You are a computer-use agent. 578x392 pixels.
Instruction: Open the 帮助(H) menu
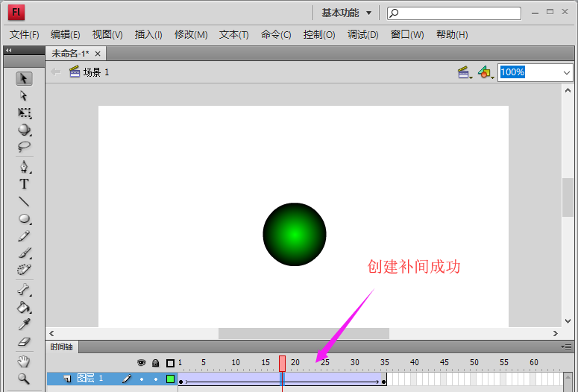pyautogui.click(x=452, y=34)
